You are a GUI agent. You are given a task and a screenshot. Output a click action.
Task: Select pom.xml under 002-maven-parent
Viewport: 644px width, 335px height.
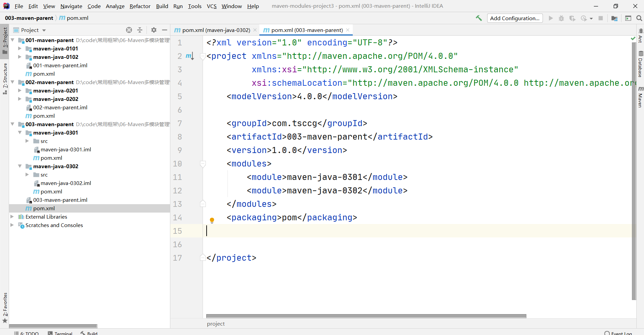click(x=44, y=116)
